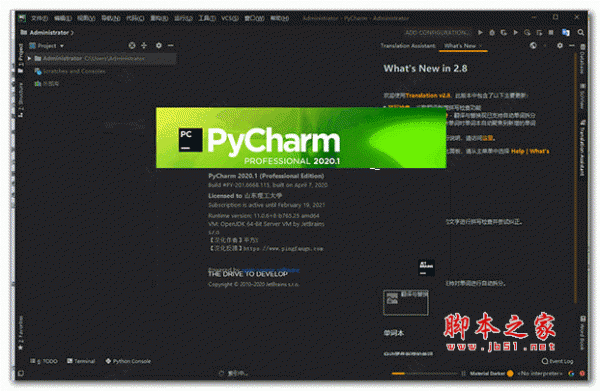
Task: Open Project panel settings gear
Action: pos(158,46)
